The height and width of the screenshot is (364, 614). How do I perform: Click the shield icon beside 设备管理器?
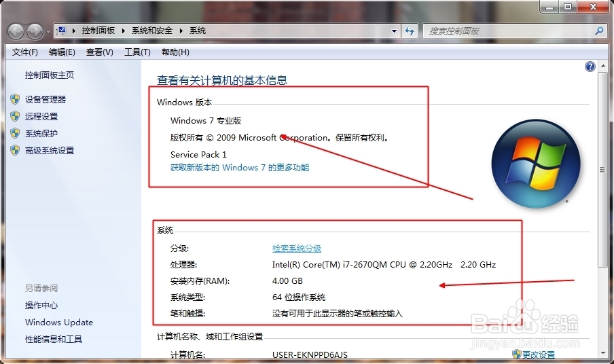pyautogui.click(x=15, y=99)
